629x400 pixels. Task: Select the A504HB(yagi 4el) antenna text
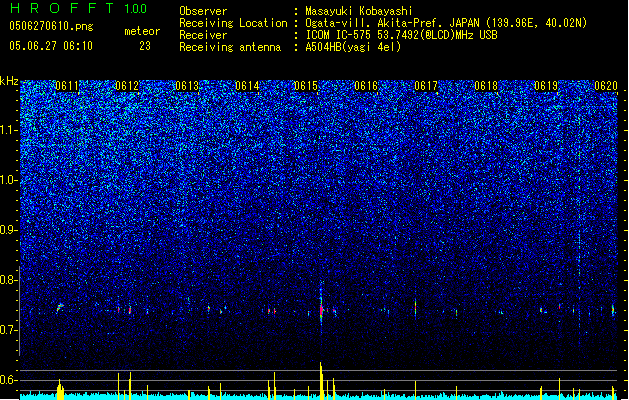tap(353, 47)
